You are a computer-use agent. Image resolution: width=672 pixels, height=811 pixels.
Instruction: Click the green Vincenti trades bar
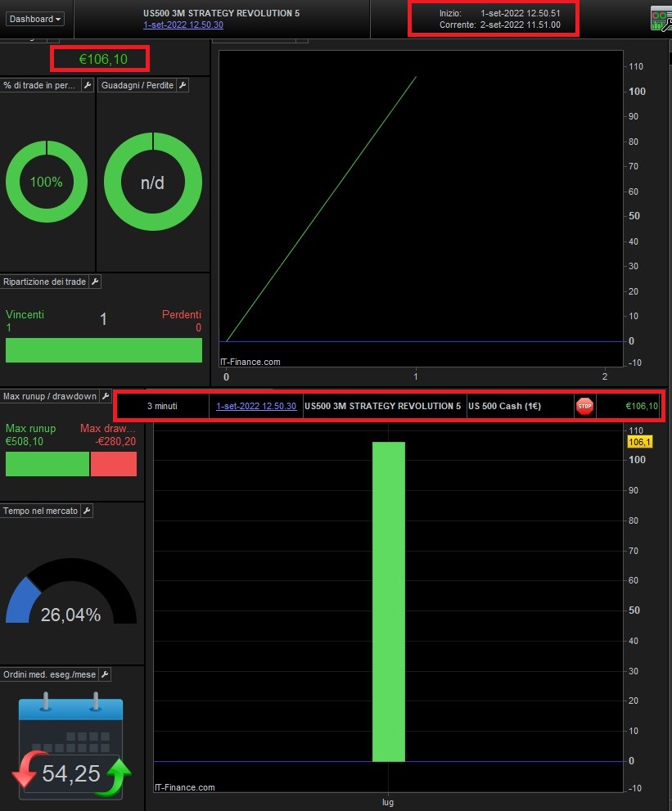click(103, 350)
